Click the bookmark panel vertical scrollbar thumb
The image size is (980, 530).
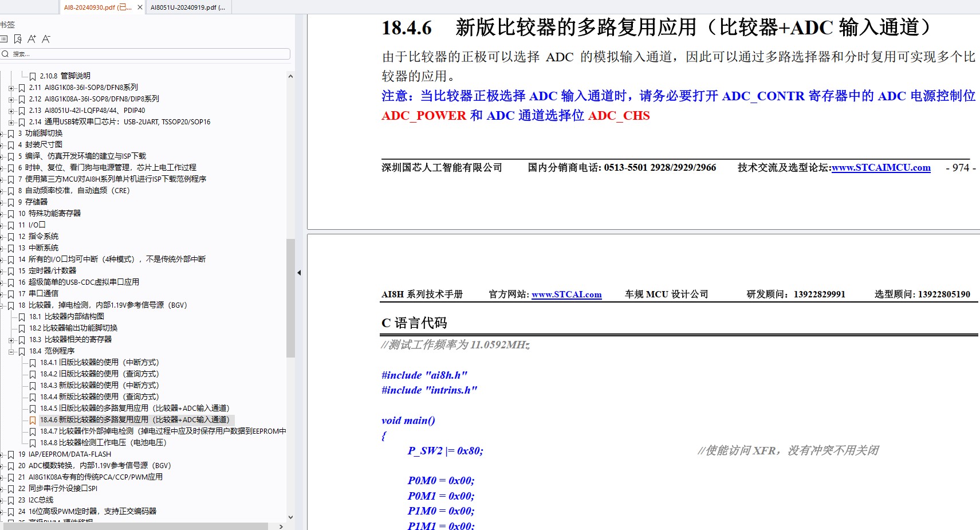290,298
